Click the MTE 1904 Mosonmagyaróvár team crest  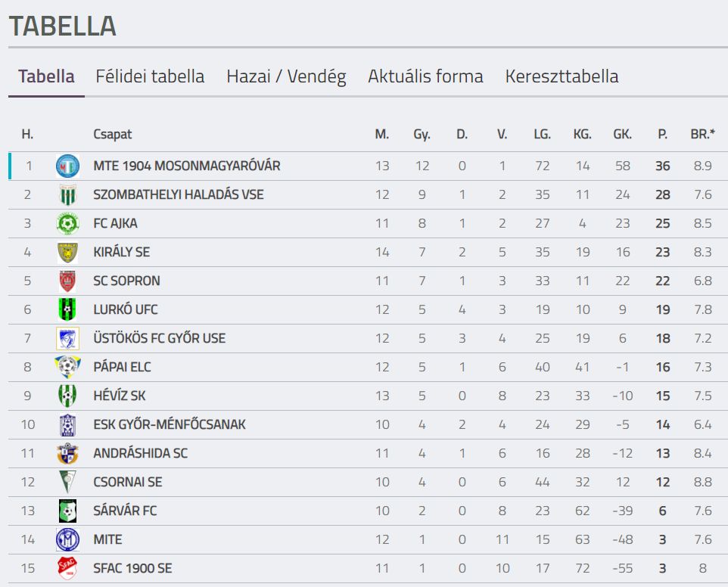coord(68,166)
